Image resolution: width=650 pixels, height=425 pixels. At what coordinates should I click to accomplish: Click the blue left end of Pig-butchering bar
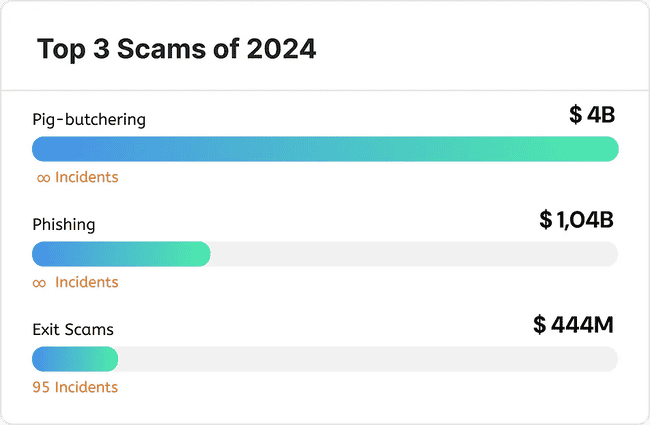pos(50,149)
